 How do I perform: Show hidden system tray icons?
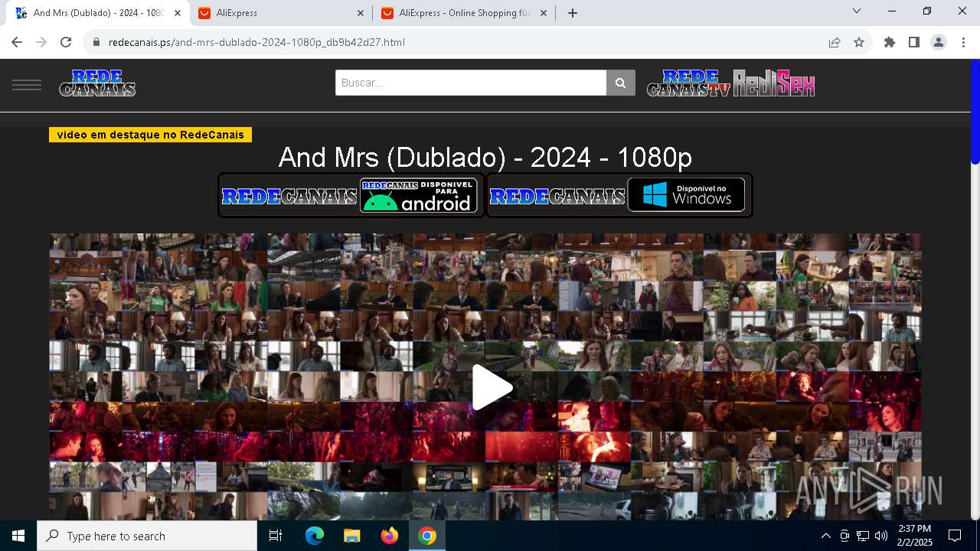point(825,536)
